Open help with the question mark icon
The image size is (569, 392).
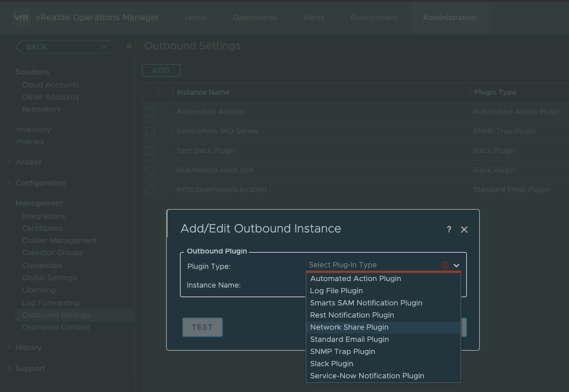tap(449, 229)
